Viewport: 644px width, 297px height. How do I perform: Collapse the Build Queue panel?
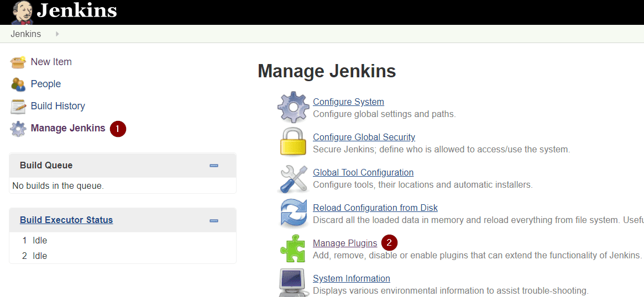tap(214, 165)
